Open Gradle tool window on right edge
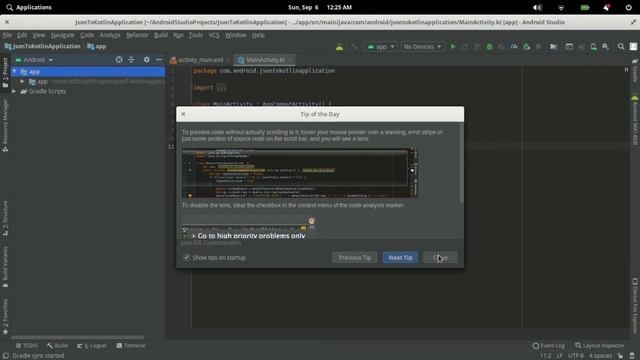The width and height of the screenshot is (640, 360). click(635, 70)
